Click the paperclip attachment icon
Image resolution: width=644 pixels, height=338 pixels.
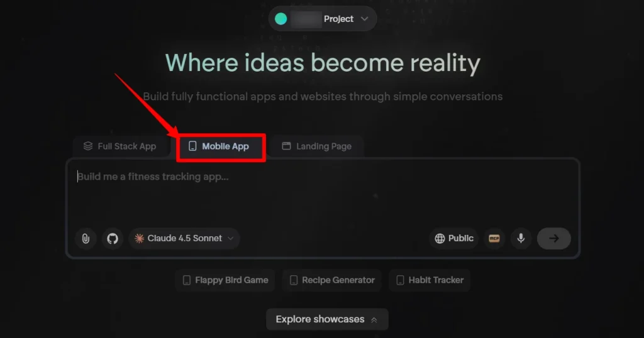tap(86, 238)
